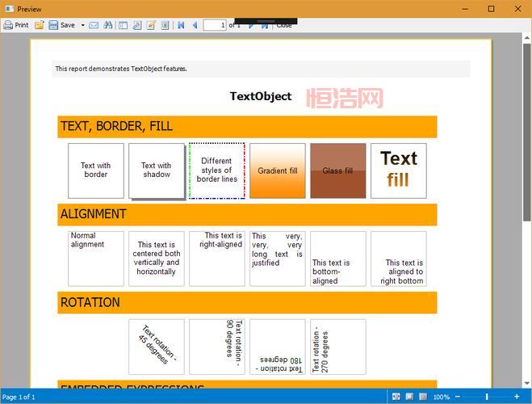The height and width of the screenshot is (404, 532).
Task: Click the Close button in toolbar
Action: tap(284, 25)
